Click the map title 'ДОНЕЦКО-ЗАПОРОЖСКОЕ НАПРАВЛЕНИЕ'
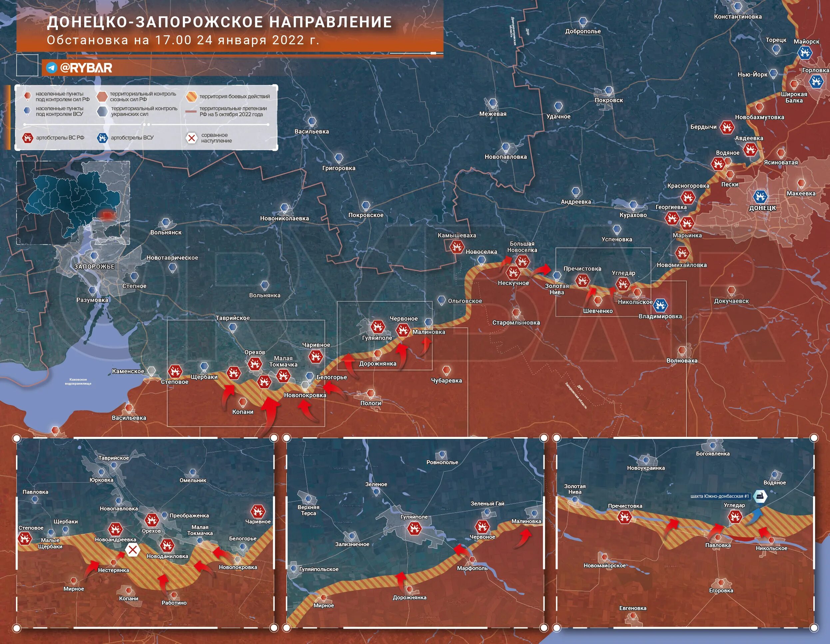This screenshot has height=644, width=830. [219, 22]
